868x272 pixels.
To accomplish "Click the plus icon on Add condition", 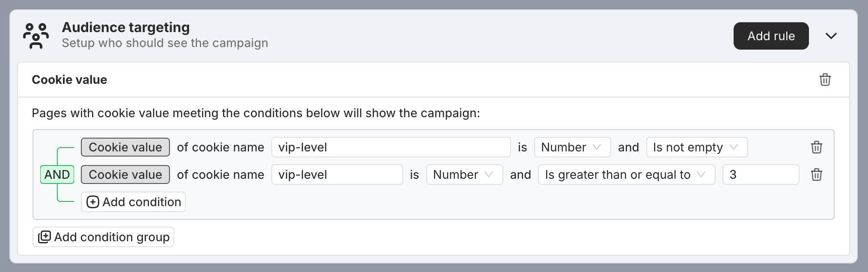I will (93, 201).
